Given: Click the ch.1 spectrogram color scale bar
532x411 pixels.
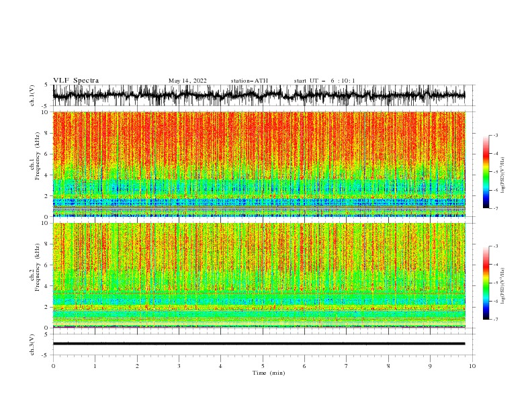Looking at the screenshot, I should [486, 172].
